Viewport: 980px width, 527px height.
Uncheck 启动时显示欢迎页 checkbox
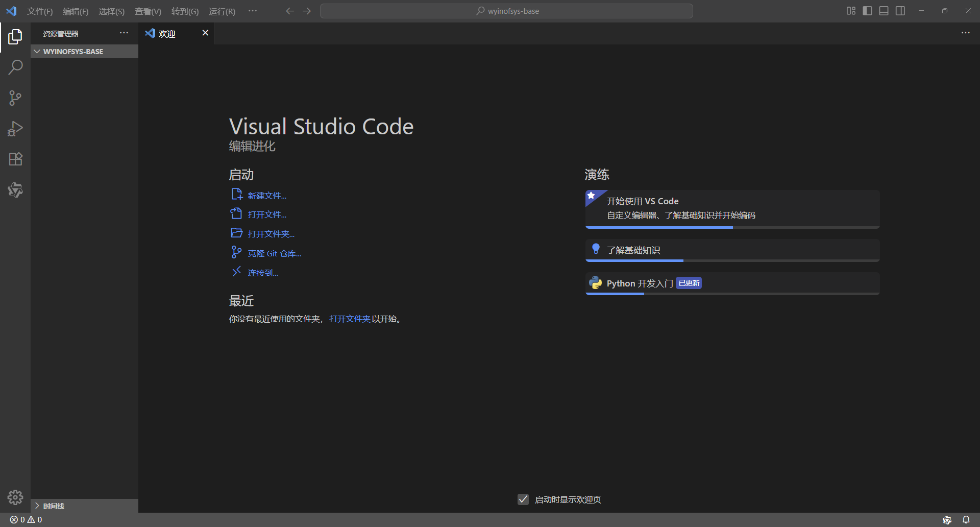(523, 499)
